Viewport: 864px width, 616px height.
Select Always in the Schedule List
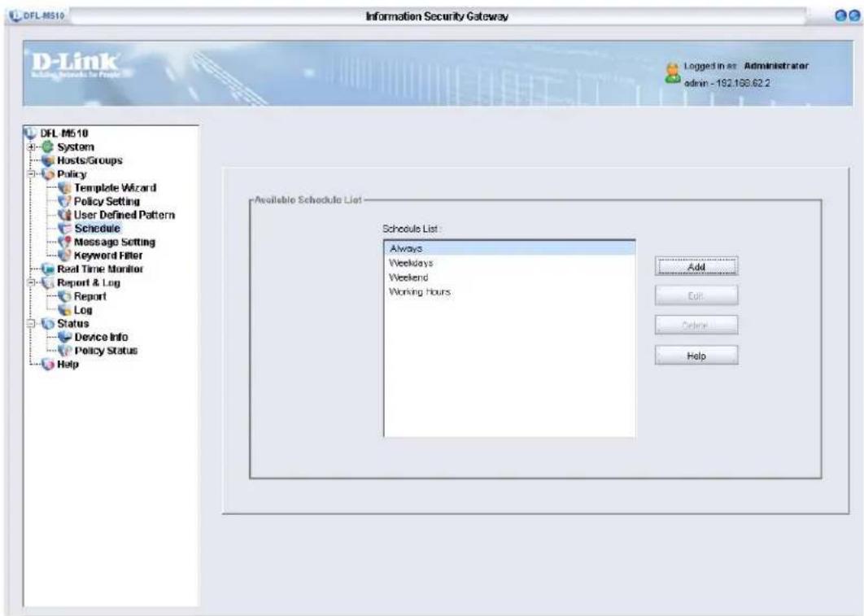(x=509, y=248)
